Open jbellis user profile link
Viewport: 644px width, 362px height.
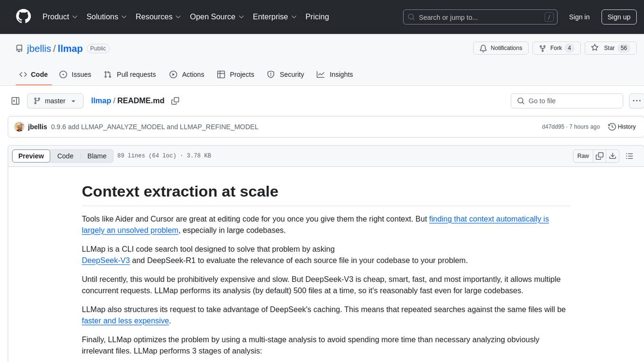(39, 48)
